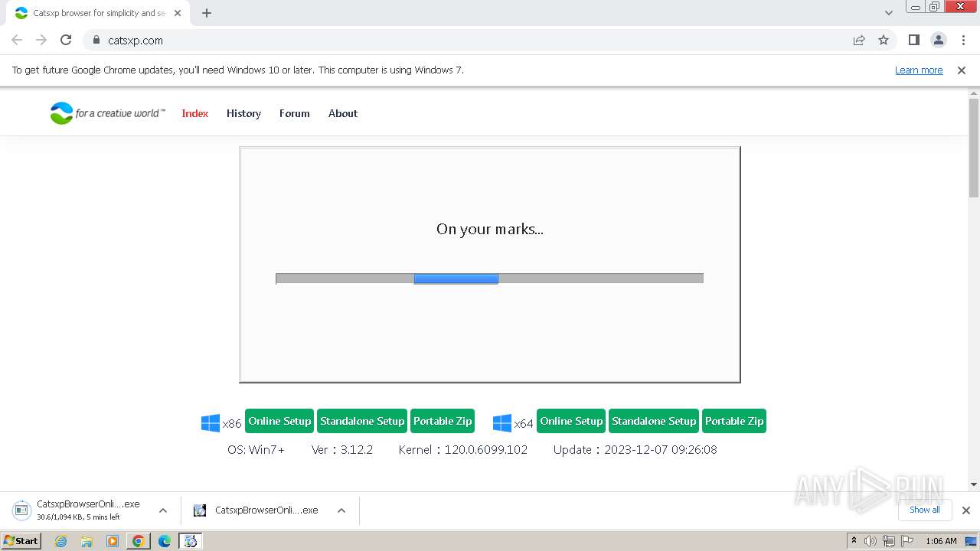Image resolution: width=980 pixels, height=551 pixels.
Task: Expand options for the completed download
Action: [341, 510]
